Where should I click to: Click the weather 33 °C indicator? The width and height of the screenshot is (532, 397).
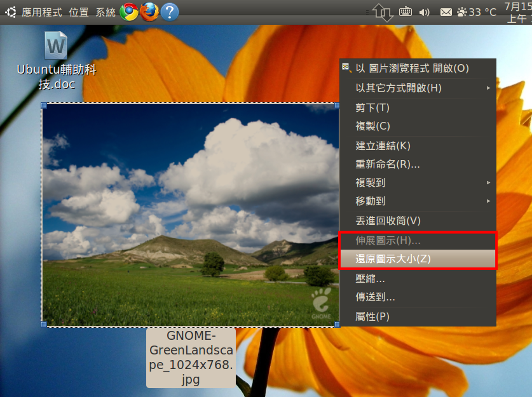(x=476, y=13)
